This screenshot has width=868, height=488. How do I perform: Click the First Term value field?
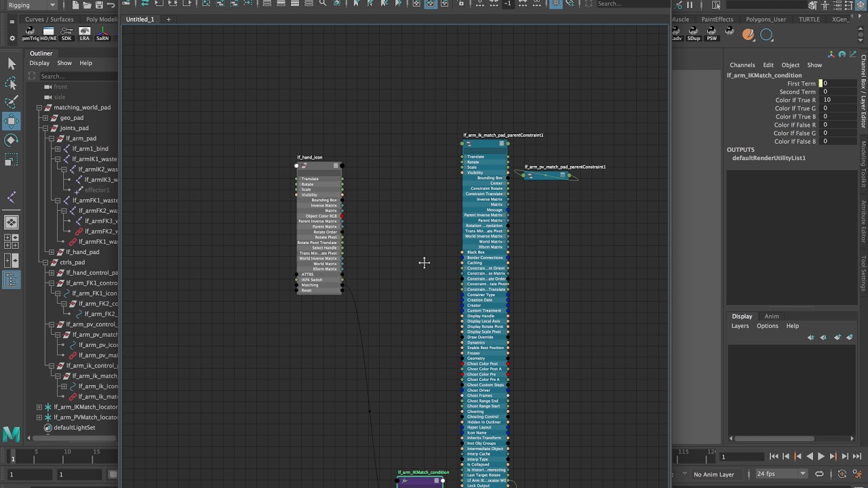pos(840,83)
